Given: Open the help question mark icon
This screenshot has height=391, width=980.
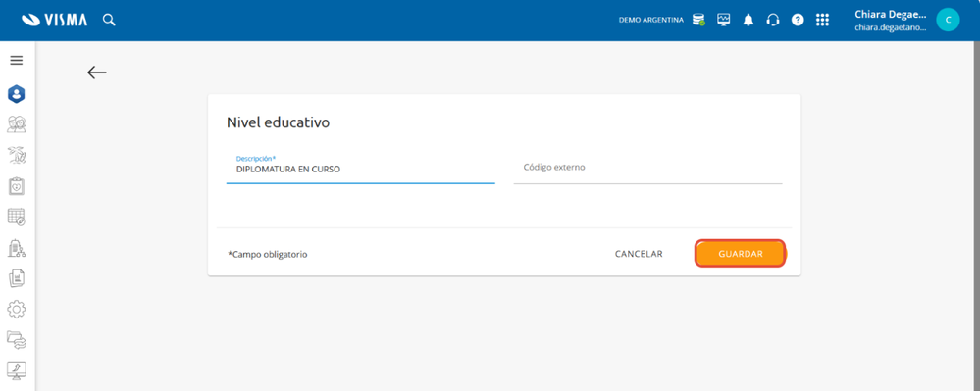Looking at the screenshot, I should coord(798,20).
